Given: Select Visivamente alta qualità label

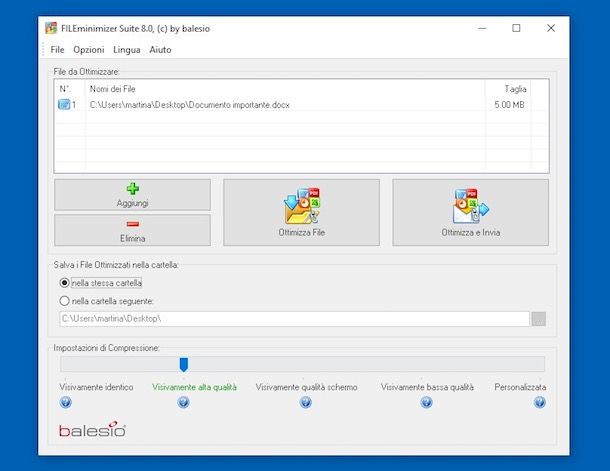Looking at the screenshot, I should point(194,387).
